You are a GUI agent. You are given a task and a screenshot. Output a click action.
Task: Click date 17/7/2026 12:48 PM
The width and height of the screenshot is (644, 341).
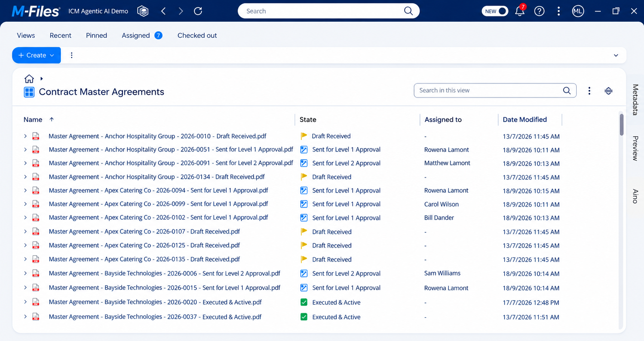point(531,303)
